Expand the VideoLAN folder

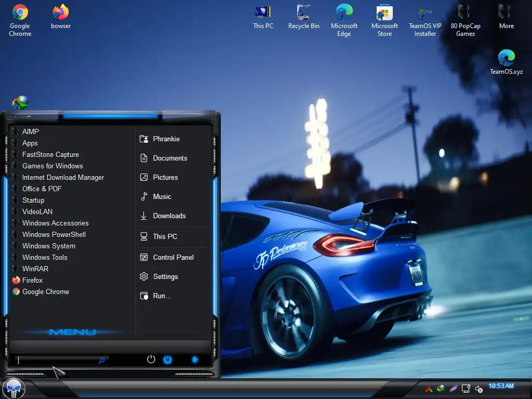(71, 212)
